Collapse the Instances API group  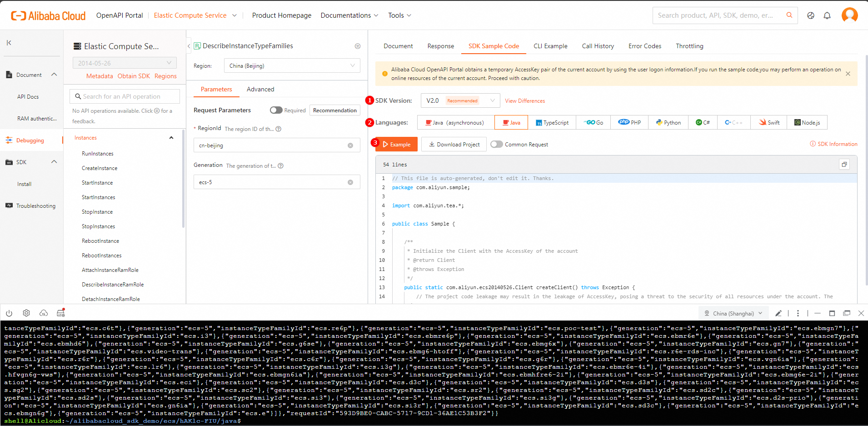(x=171, y=138)
